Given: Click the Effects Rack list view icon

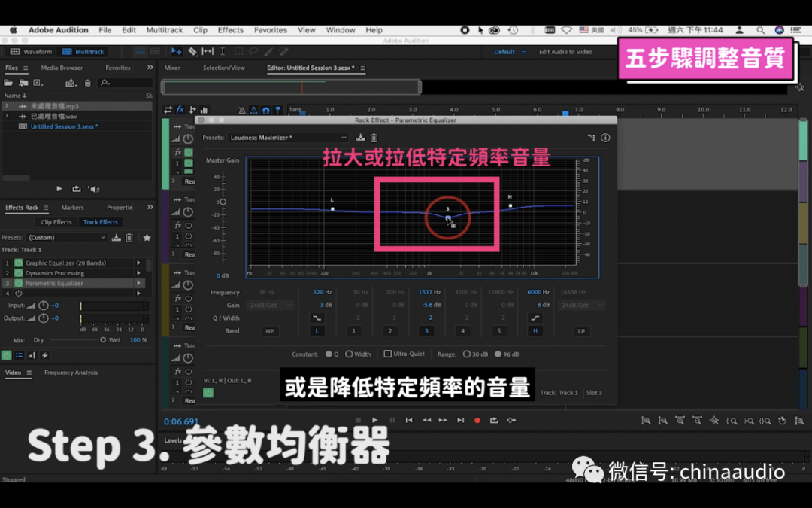Looking at the screenshot, I should point(19,355).
